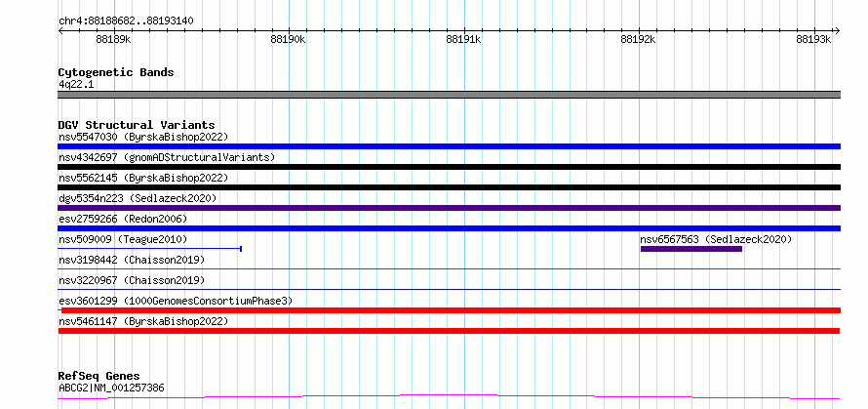Click the black nsv5562145 variant bar
Viewport: 868px width, 409px height.
[x=449, y=187]
